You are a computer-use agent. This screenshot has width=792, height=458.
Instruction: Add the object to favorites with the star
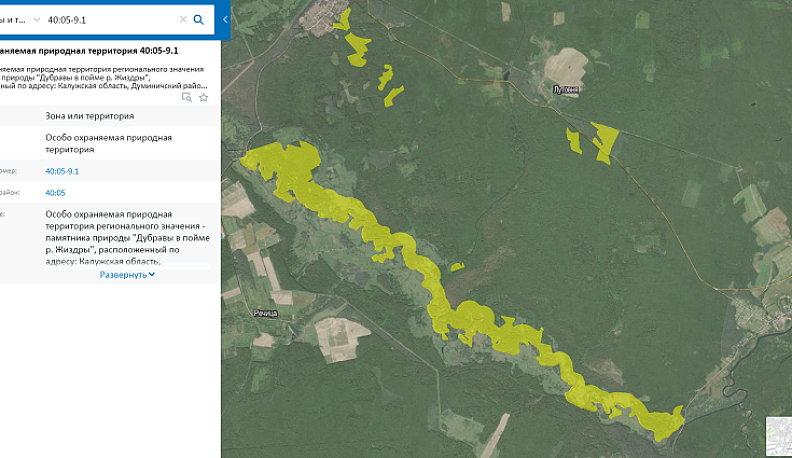pyautogui.click(x=203, y=98)
